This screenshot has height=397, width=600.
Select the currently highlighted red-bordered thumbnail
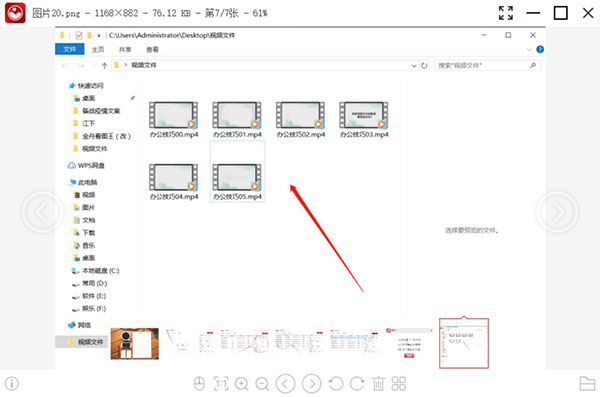pyautogui.click(x=464, y=343)
